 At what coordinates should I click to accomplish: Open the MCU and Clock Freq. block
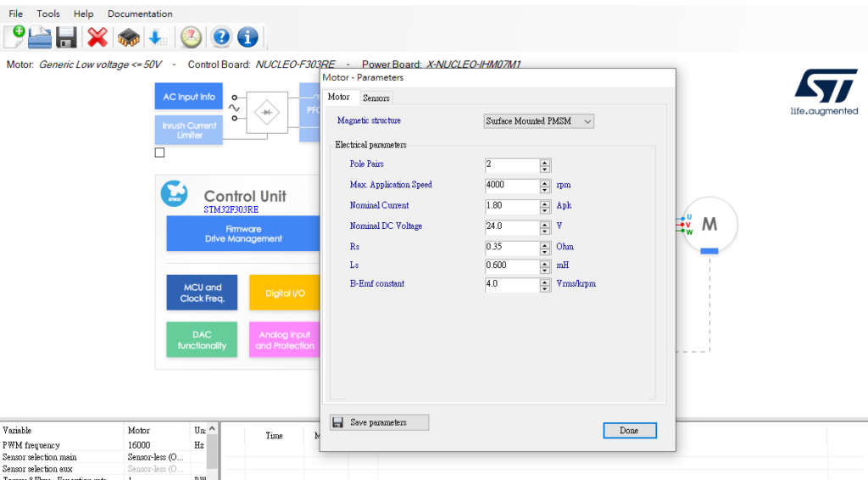tap(202, 293)
